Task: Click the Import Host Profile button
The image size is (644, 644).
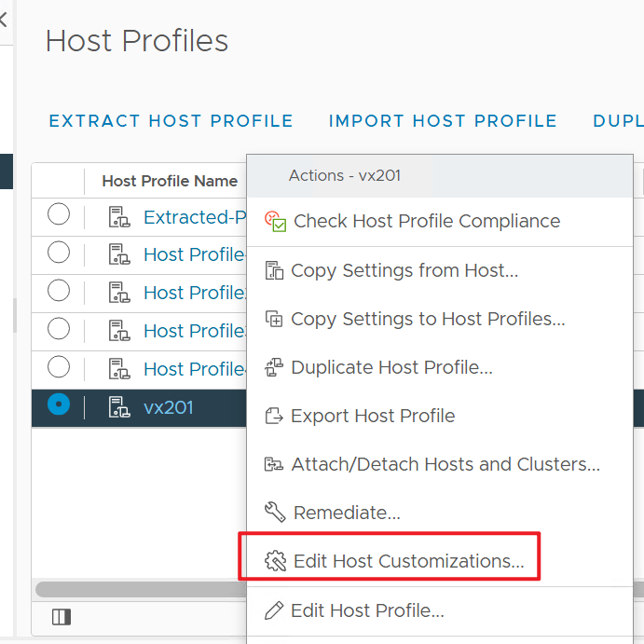Action: [x=443, y=121]
